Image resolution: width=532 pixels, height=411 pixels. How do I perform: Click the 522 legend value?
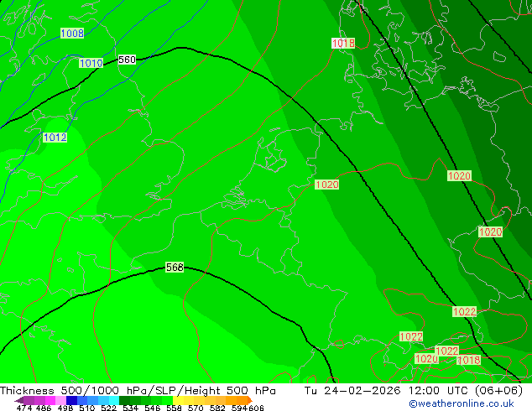coord(108,408)
